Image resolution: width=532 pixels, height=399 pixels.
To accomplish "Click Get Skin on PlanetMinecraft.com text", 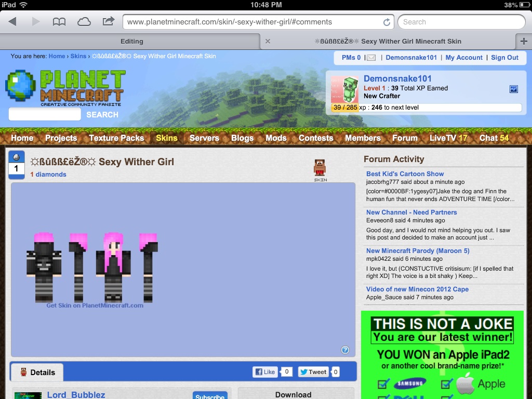I will (x=95, y=305).
